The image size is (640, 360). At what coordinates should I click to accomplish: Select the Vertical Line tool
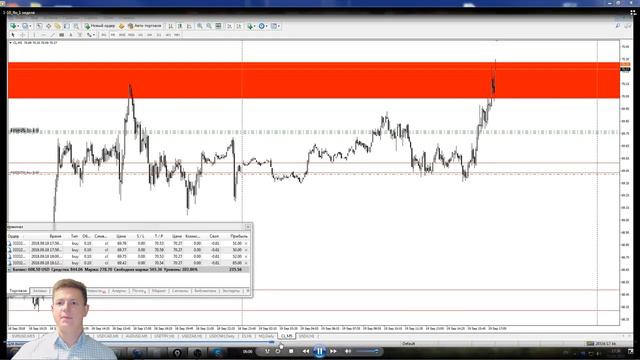coord(34,35)
